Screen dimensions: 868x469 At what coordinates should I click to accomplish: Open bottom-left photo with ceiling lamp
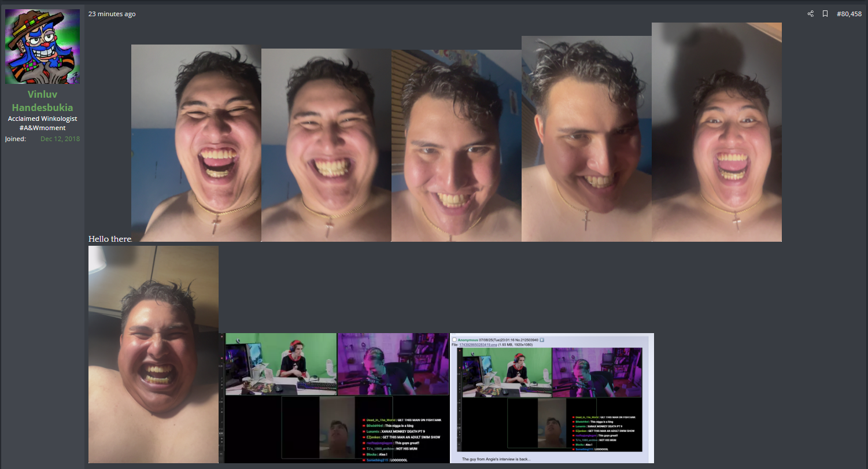(x=153, y=354)
